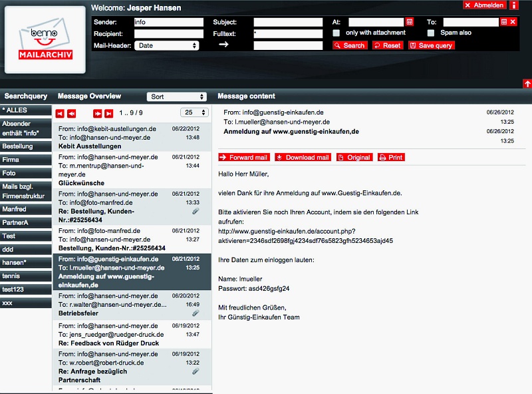Select the tennis saved query
532x394 pixels.
pyautogui.click(x=26, y=276)
